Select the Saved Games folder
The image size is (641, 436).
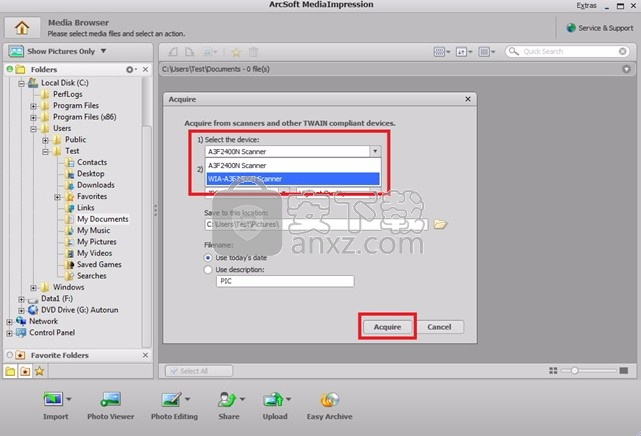coord(99,264)
